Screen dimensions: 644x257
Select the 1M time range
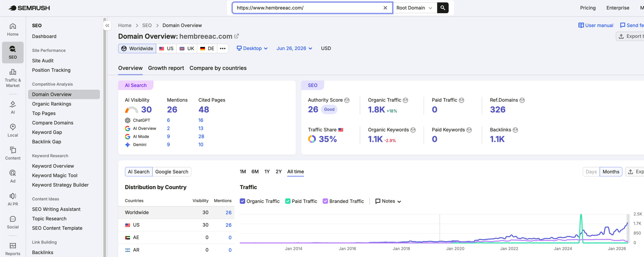click(243, 172)
